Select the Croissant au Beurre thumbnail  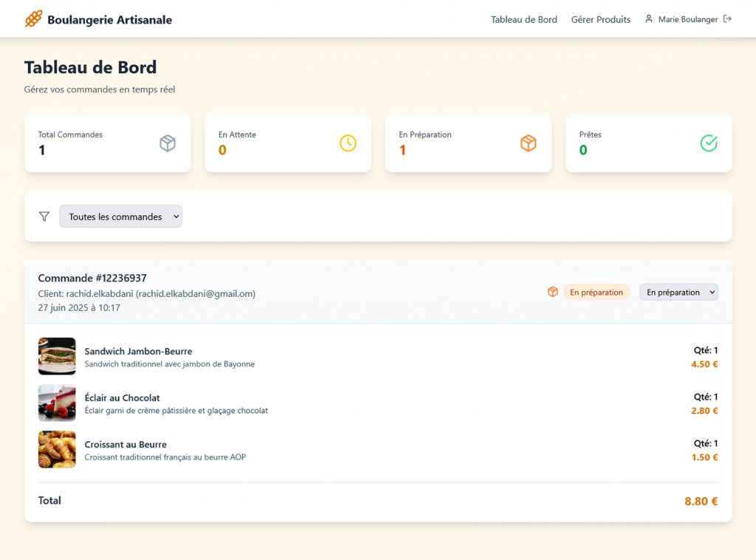pos(57,449)
